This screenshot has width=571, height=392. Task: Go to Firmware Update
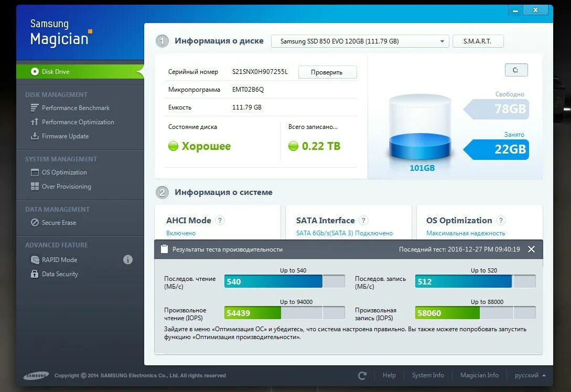point(65,136)
